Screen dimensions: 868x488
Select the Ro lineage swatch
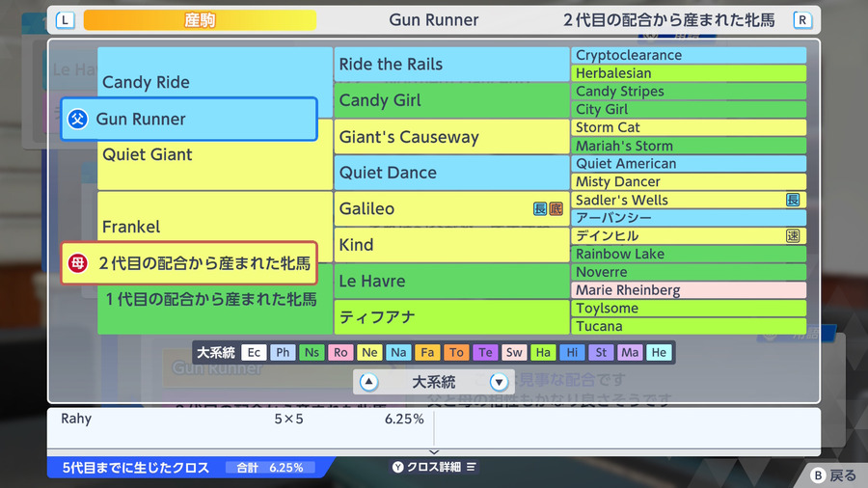340,352
